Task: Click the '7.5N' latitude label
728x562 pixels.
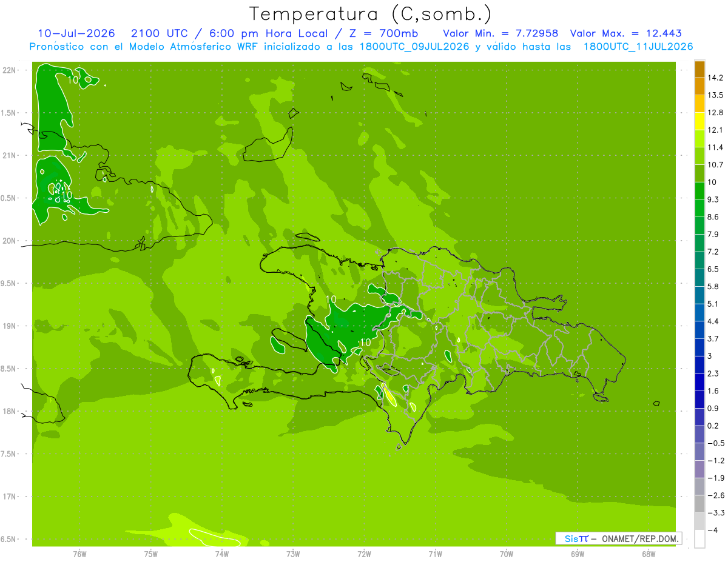Action: coord(8,454)
